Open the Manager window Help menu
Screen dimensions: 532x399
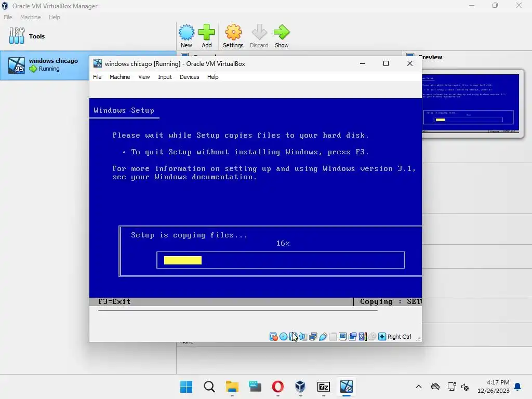pos(54,17)
